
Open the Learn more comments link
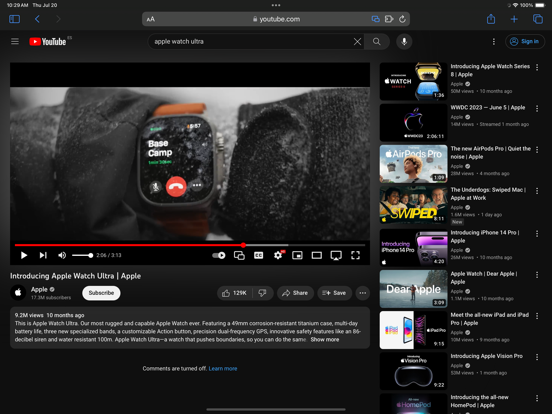223,369
